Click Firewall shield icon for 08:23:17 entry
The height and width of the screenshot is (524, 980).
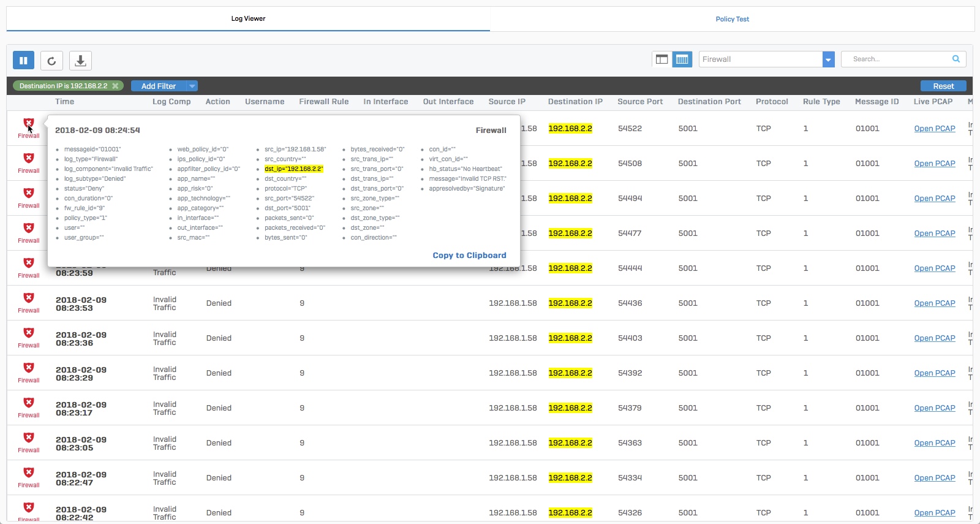(x=29, y=403)
